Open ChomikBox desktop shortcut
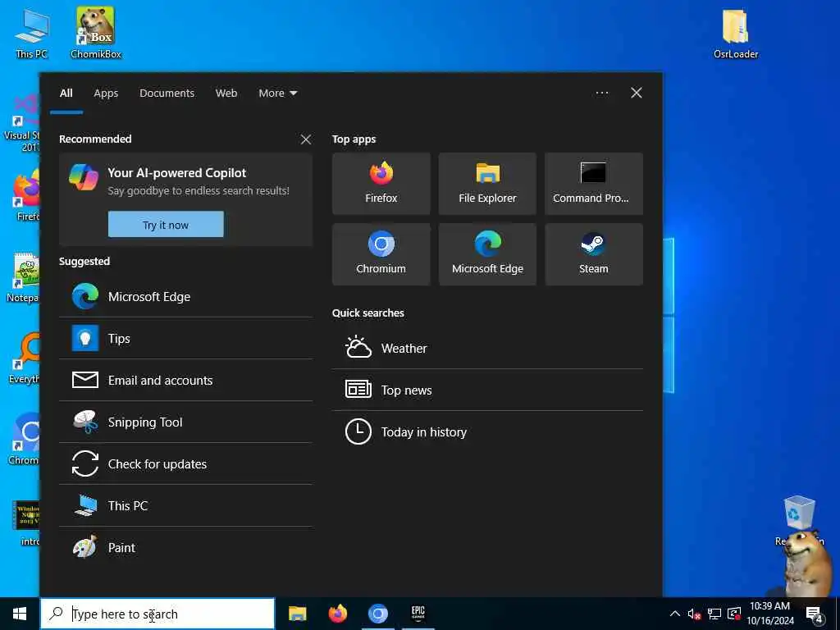 (x=96, y=33)
